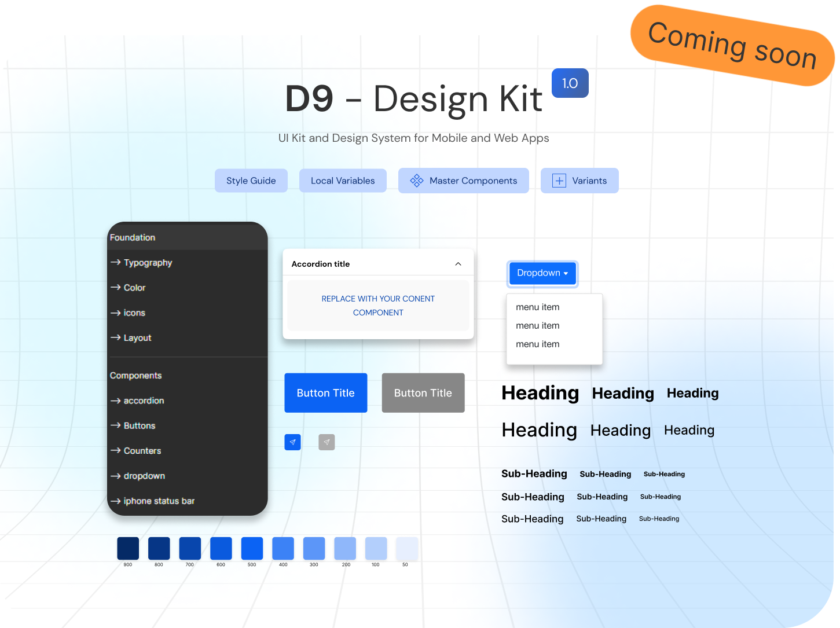This screenshot has height=628, width=840.
Task: Select the 800 blue color swatch
Action: point(159,548)
